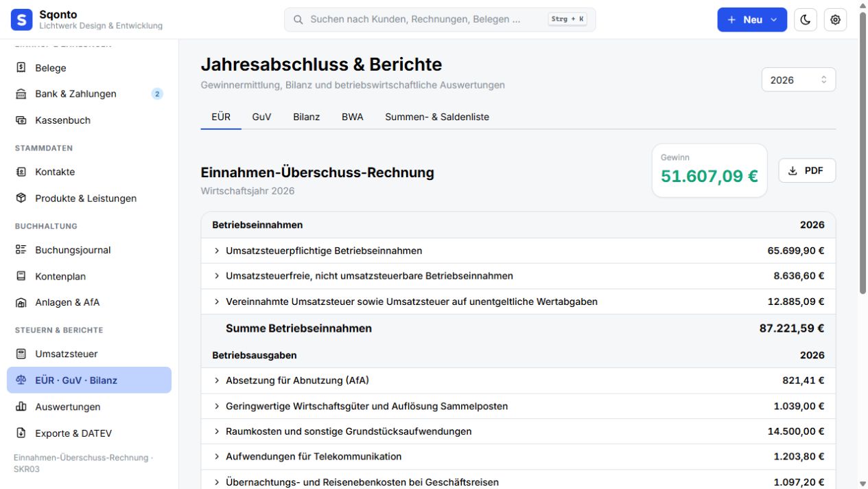Expand Aufwendungen für Telekommunikation row

[x=519, y=457]
